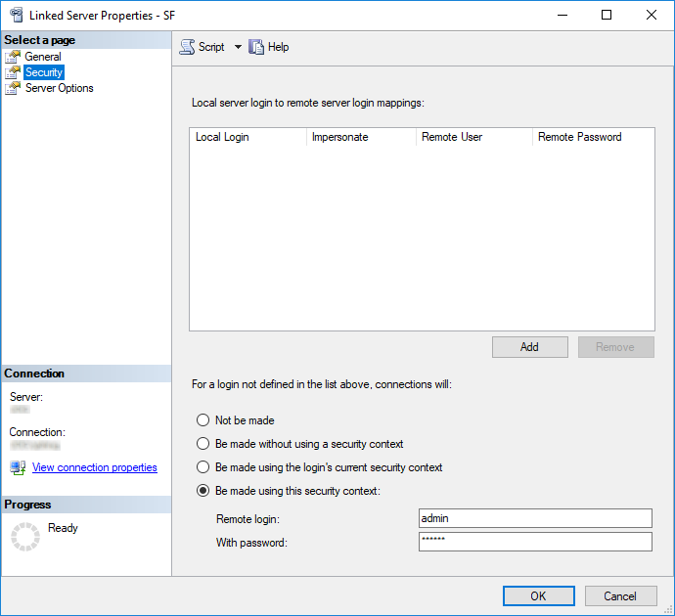The height and width of the screenshot is (616, 675).
Task: Click the connection properties icon
Action: click(x=18, y=467)
